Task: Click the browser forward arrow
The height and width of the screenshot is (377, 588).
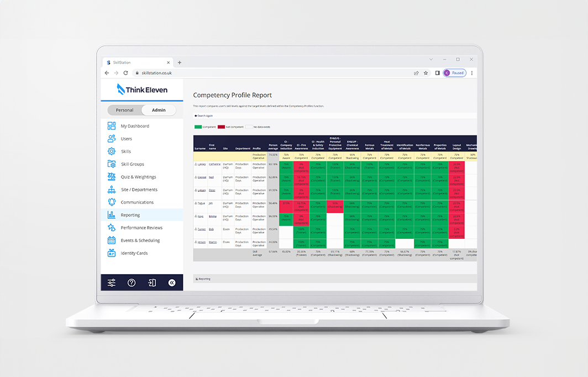Action: coord(116,73)
